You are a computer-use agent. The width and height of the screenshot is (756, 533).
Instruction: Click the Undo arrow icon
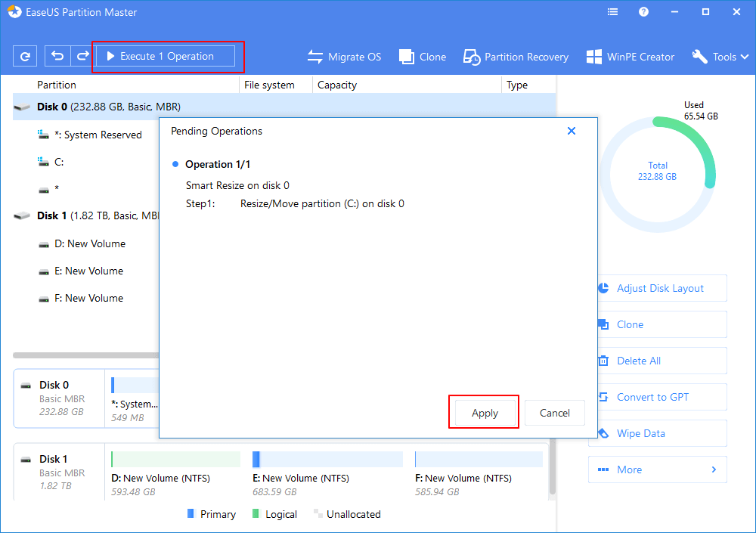pyautogui.click(x=57, y=57)
